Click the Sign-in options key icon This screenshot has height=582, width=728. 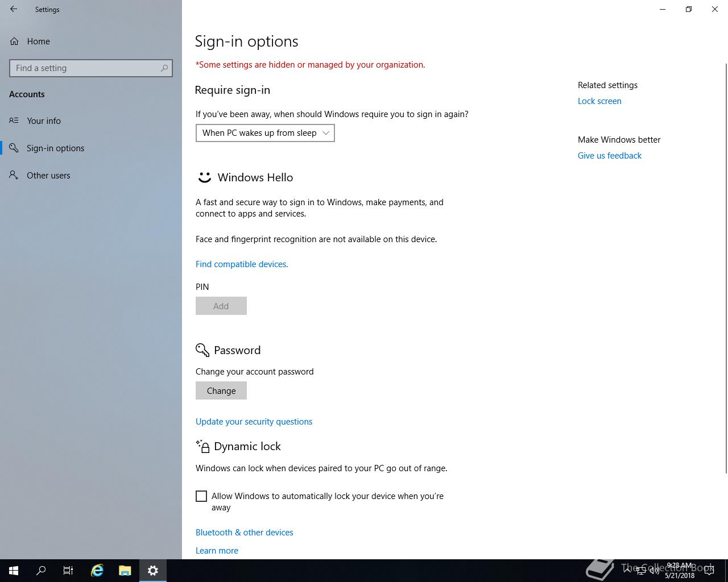pyautogui.click(x=14, y=148)
